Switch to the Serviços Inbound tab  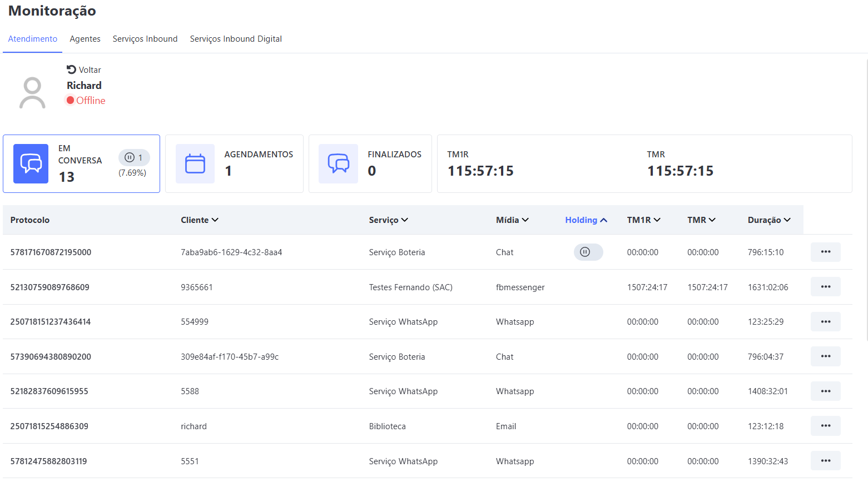pos(145,39)
